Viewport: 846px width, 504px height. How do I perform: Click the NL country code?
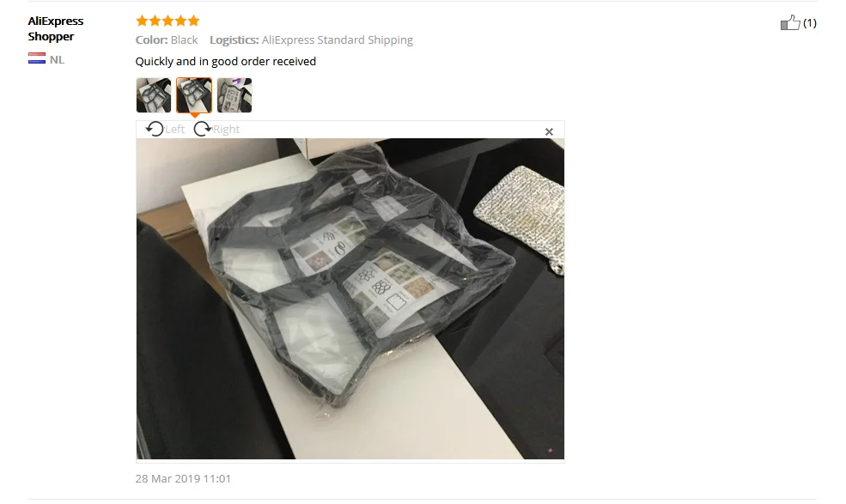click(58, 59)
